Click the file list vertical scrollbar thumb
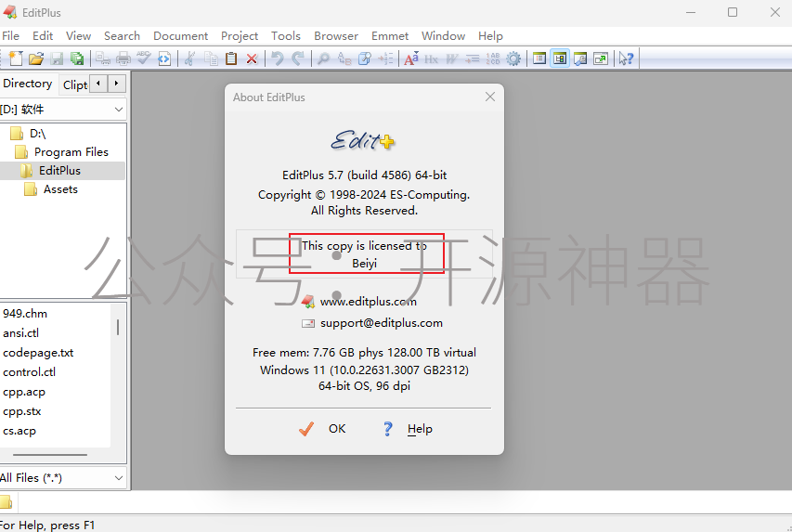792x532 pixels. click(118, 327)
